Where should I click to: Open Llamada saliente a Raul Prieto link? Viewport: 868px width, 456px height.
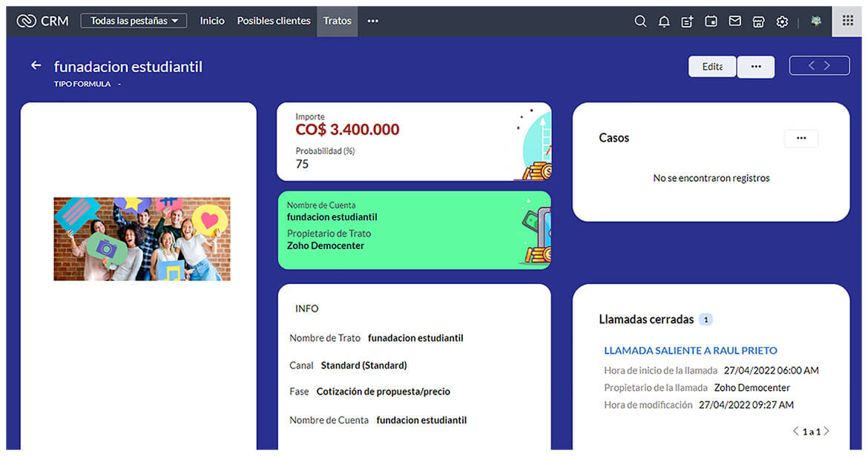tap(690, 350)
